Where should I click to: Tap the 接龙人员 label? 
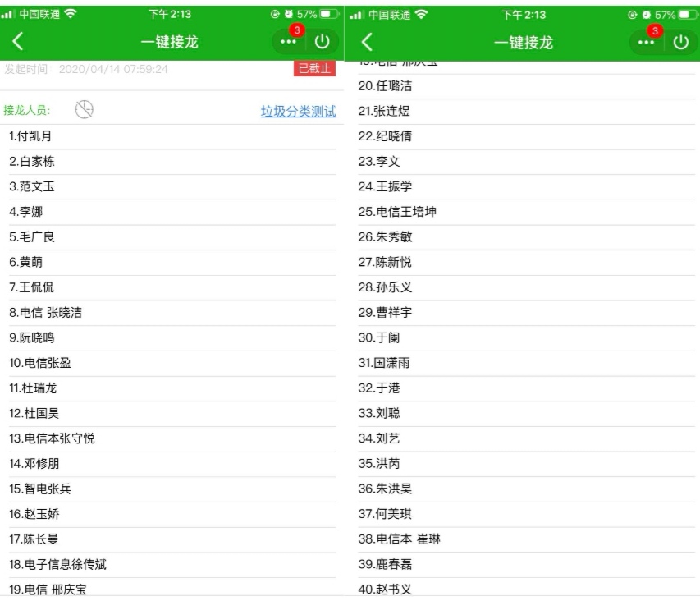click(x=26, y=111)
